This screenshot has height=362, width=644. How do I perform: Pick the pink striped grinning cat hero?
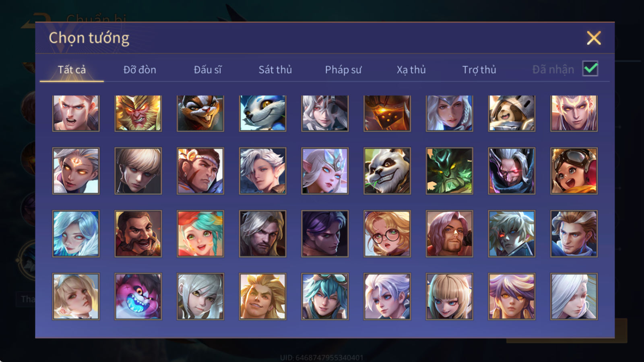138,296
